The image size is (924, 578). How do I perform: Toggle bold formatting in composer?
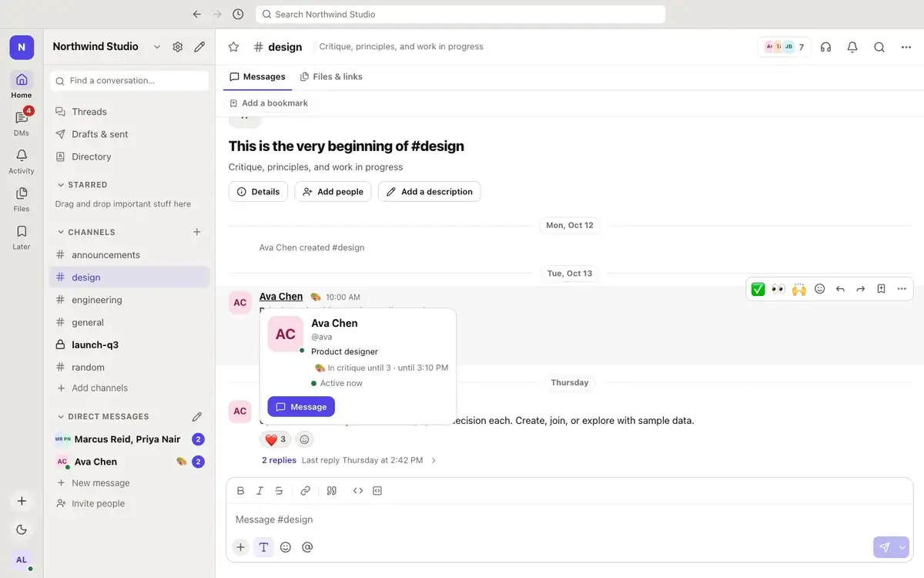pyautogui.click(x=240, y=491)
